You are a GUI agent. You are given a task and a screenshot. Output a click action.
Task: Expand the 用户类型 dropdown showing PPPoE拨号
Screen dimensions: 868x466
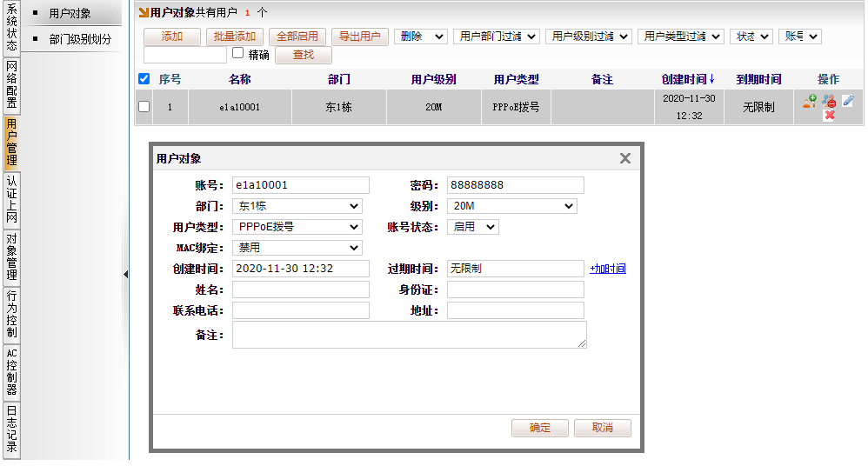[297, 227]
